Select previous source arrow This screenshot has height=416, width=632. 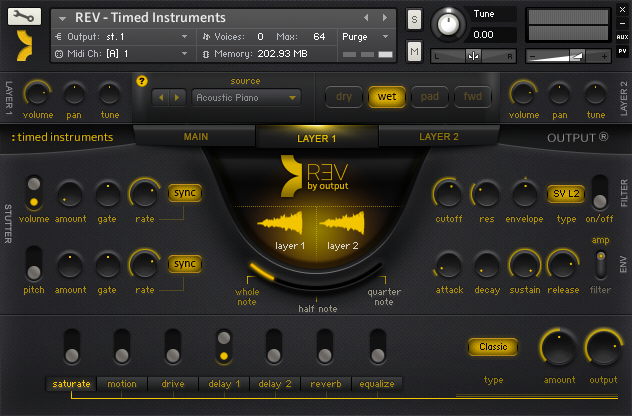click(x=163, y=97)
